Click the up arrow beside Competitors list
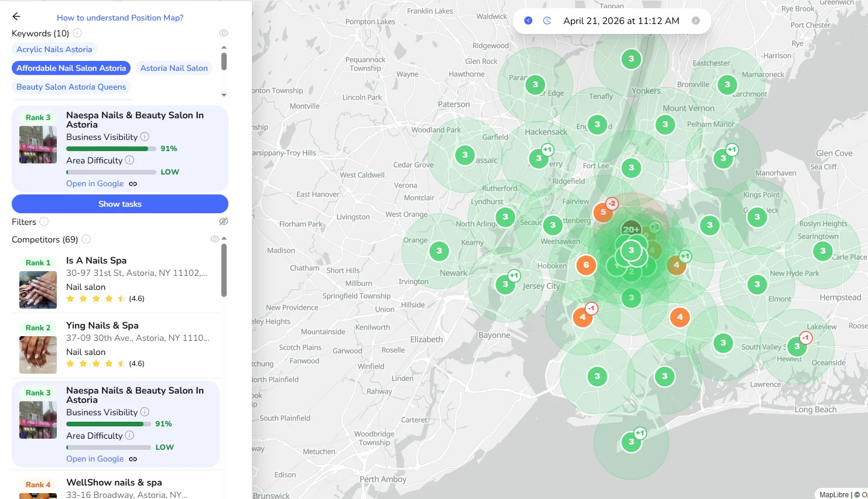This screenshot has width=868, height=499. [224, 238]
